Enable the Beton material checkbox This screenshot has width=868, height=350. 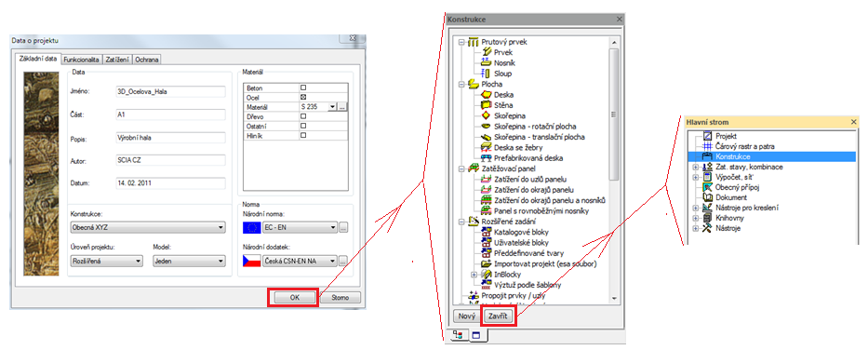point(302,87)
